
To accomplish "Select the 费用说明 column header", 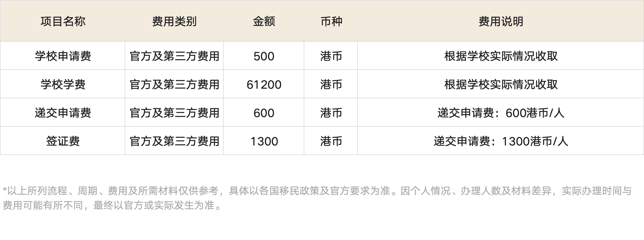I will pos(501,21).
